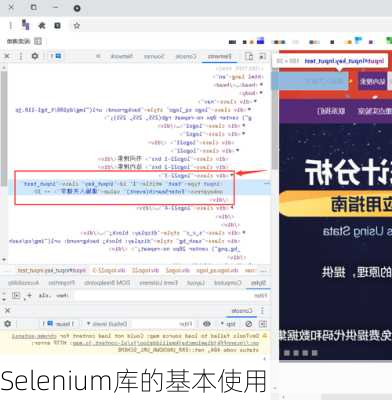The height and width of the screenshot is (400, 392).
Task: Collapse the div logo sq_logo node
Action: click(249, 109)
